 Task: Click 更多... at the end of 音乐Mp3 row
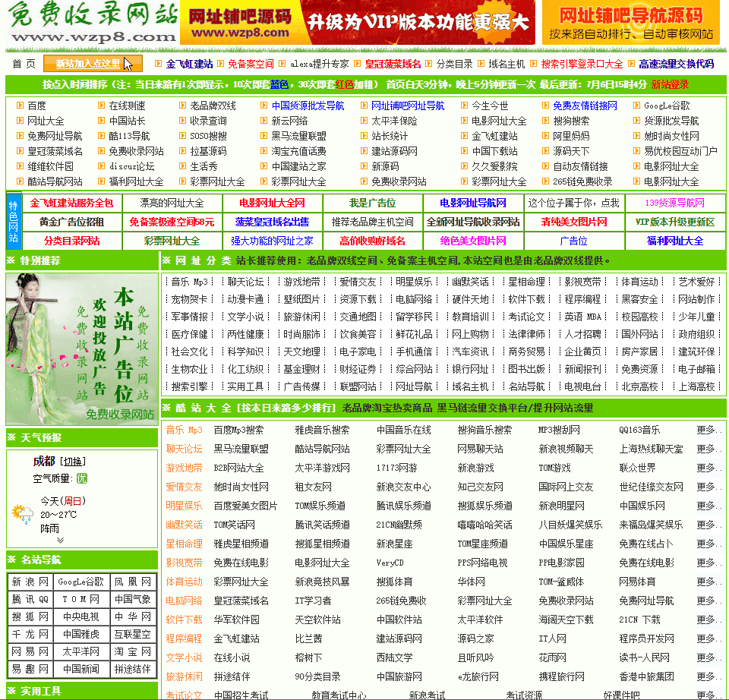pyautogui.click(x=706, y=429)
